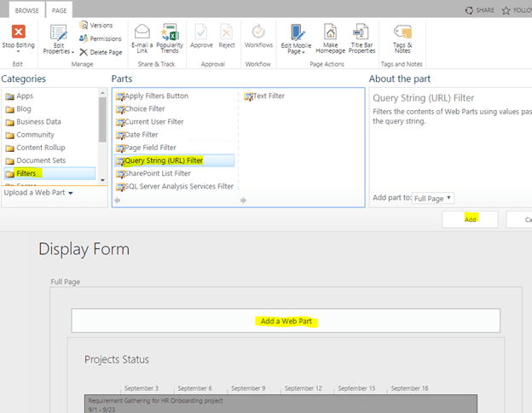Click the Add button
Screen dimensions: 532x413
470,220
